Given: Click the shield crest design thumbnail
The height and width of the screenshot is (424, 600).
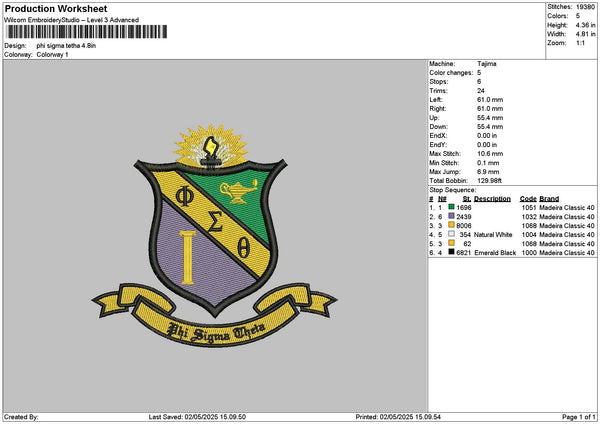Looking at the screenshot, I should point(214,235).
